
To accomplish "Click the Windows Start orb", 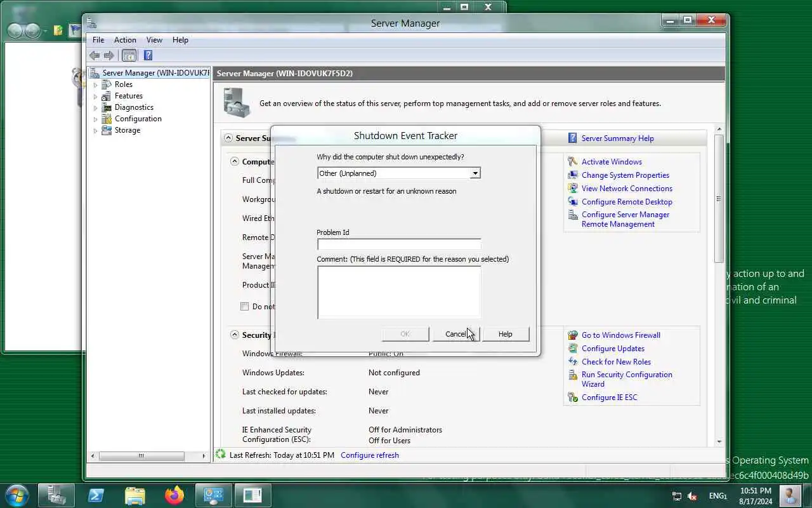I will pyautogui.click(x=17, y=495).
